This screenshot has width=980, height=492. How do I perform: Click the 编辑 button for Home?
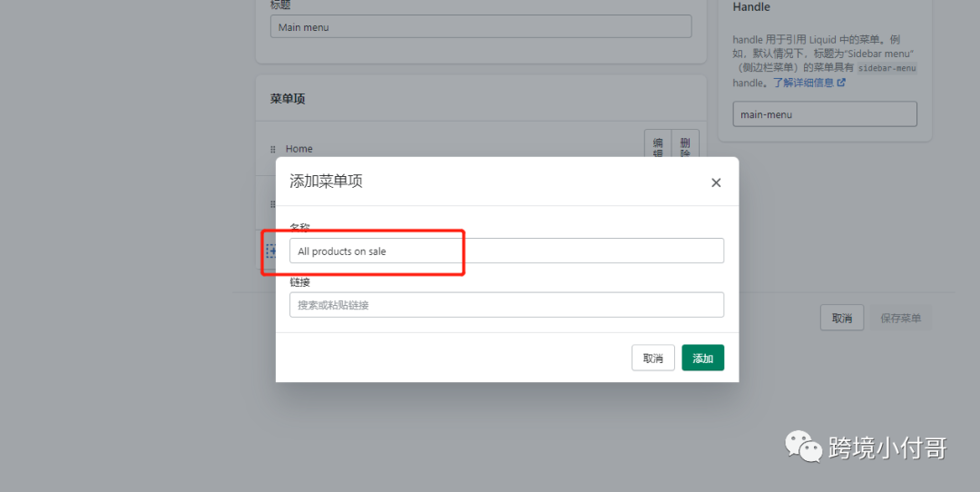point(658,145)
